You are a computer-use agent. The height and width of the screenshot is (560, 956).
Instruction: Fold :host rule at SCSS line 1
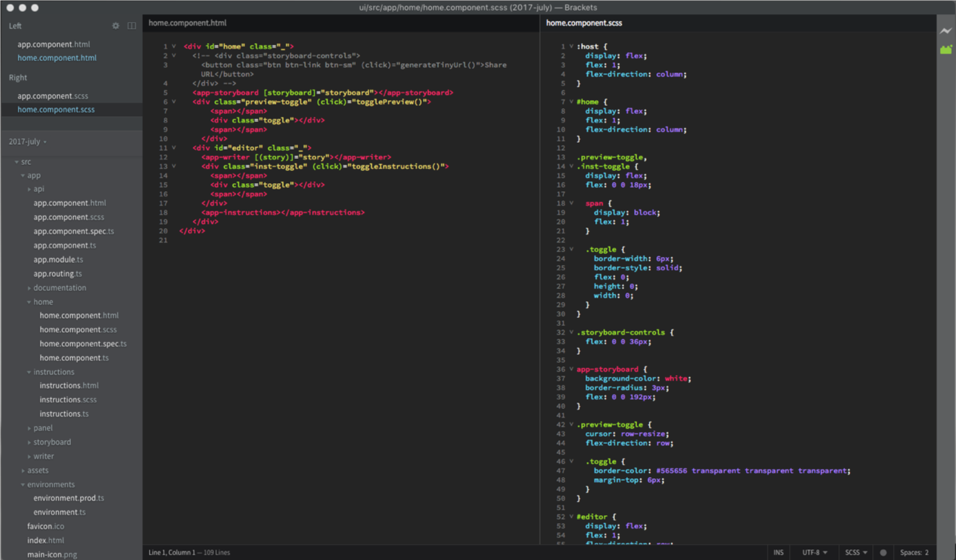tap(572, 46)
